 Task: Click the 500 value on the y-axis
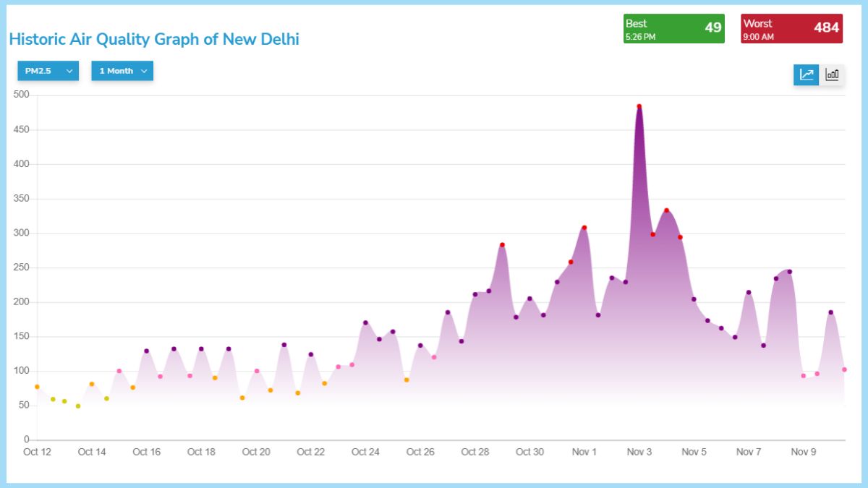tap(22, 94)
